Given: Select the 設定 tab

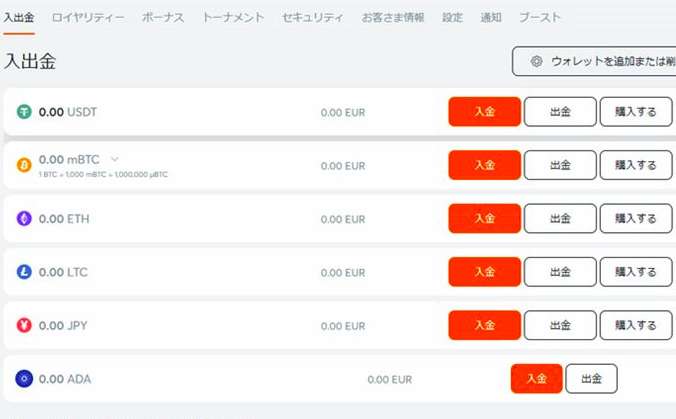Looking at the screenshot, I should point(452,18).
